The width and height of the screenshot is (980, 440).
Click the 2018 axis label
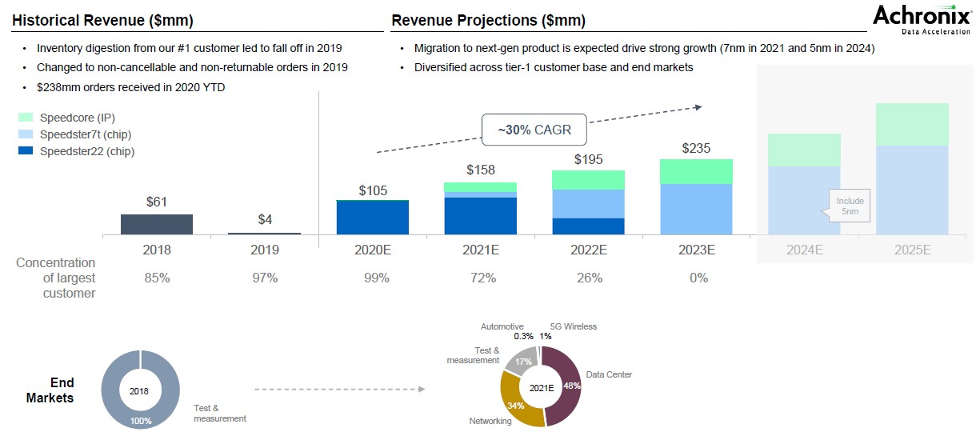(x=157, y=250)
